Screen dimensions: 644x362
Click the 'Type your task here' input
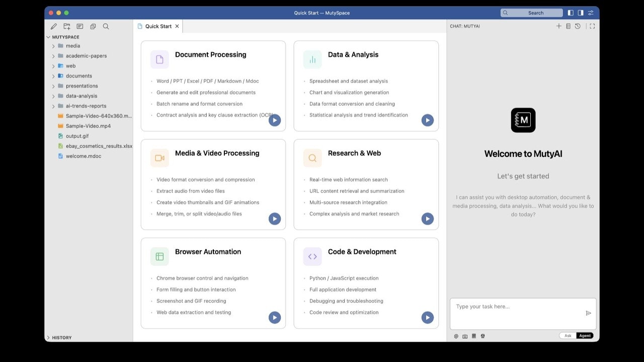523,314
